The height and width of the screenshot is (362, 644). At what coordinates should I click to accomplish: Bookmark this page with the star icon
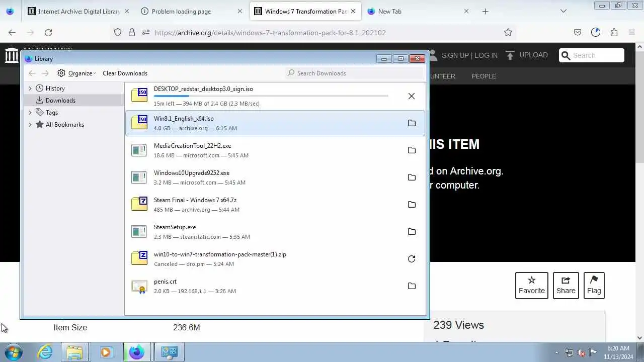click(508, 33)
